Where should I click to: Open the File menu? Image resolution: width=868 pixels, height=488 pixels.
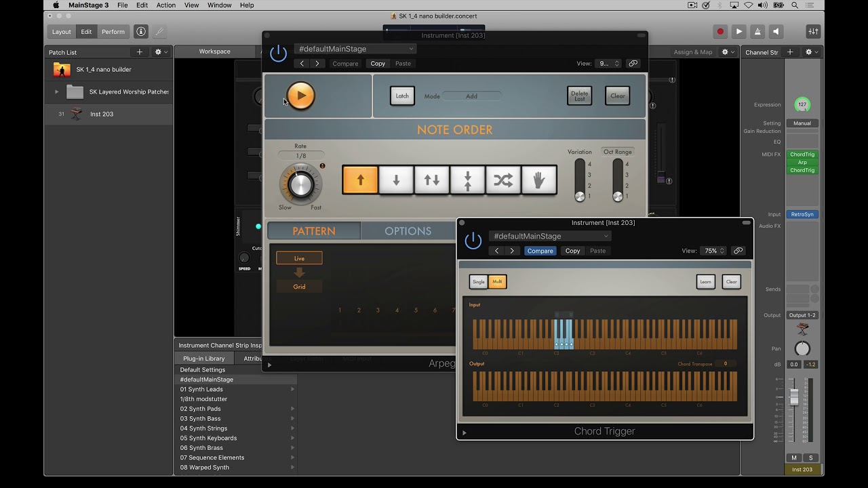[x=122, y=5]
